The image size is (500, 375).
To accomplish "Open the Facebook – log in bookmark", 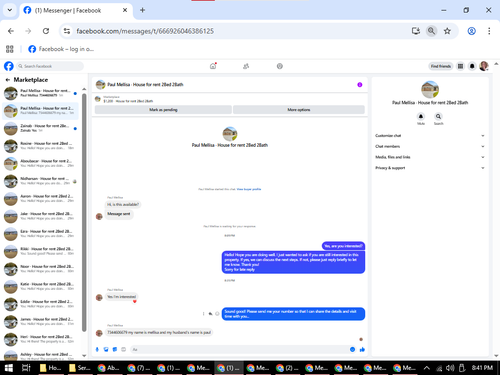I will pos(61,49).
